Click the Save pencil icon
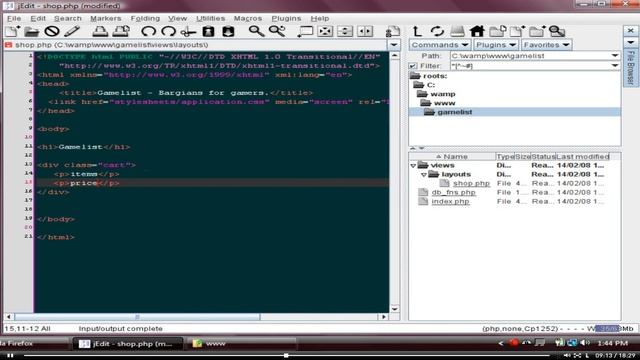This screenshot has width=640, height=360. [72, 31]
